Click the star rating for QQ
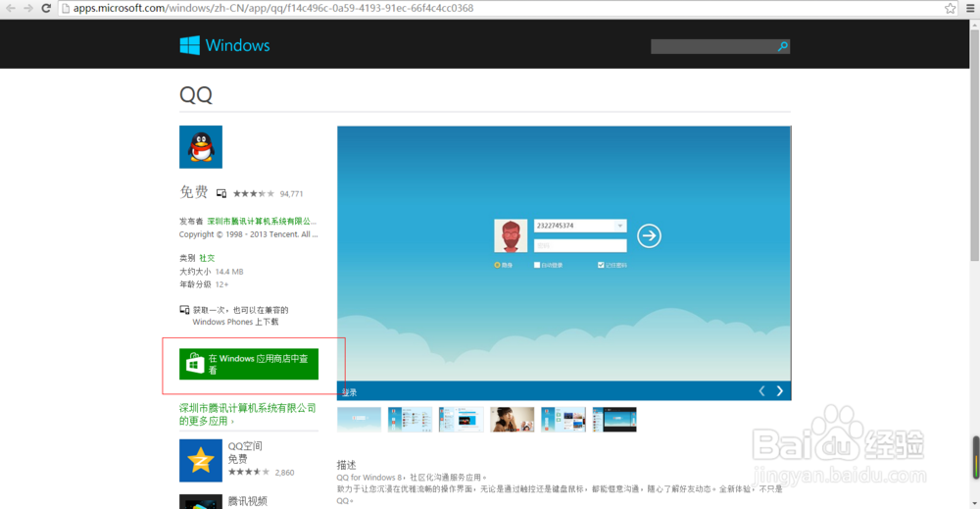The image size is (980, 509). click(254, 194)
